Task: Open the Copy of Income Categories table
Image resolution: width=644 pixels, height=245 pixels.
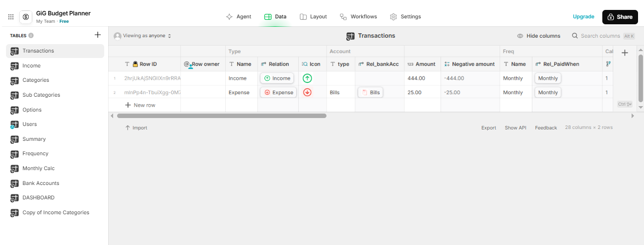Action: tap(55, 212)
